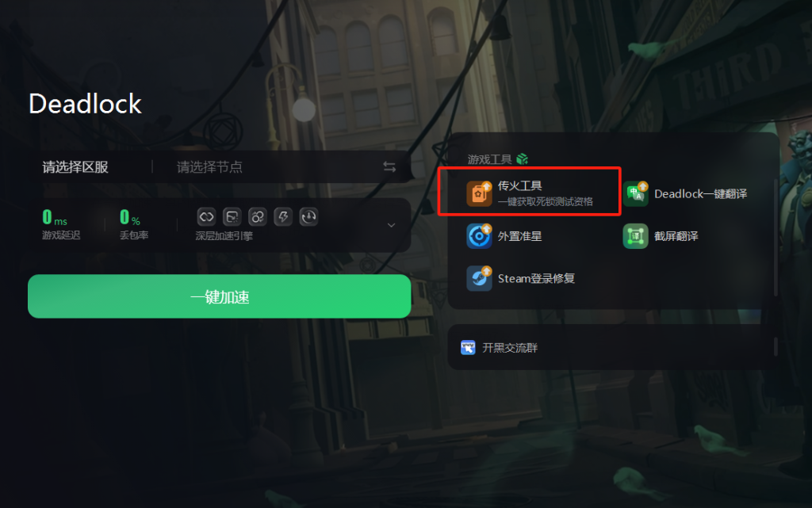Toggle the speedometer acceleration engine icon

(x=309, y=217)
